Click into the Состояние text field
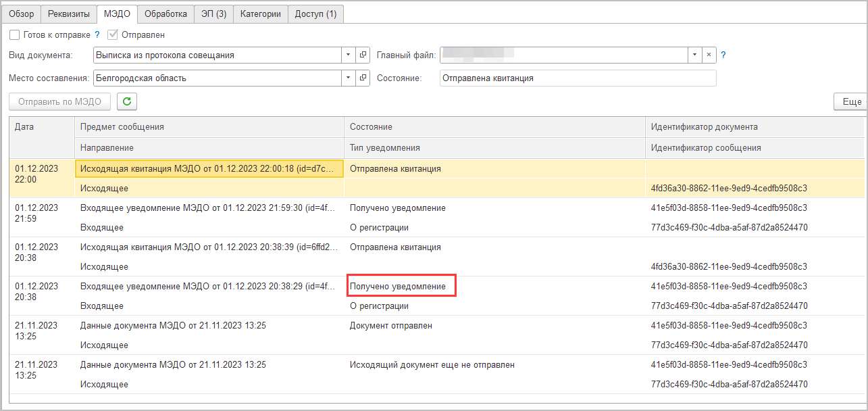868x411 pixels. click(578, 78)
